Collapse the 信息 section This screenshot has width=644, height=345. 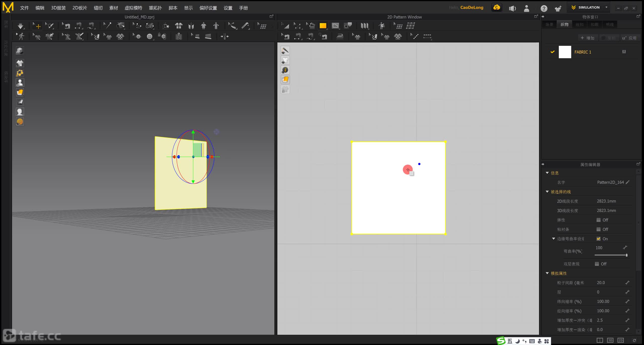point(547,173)
